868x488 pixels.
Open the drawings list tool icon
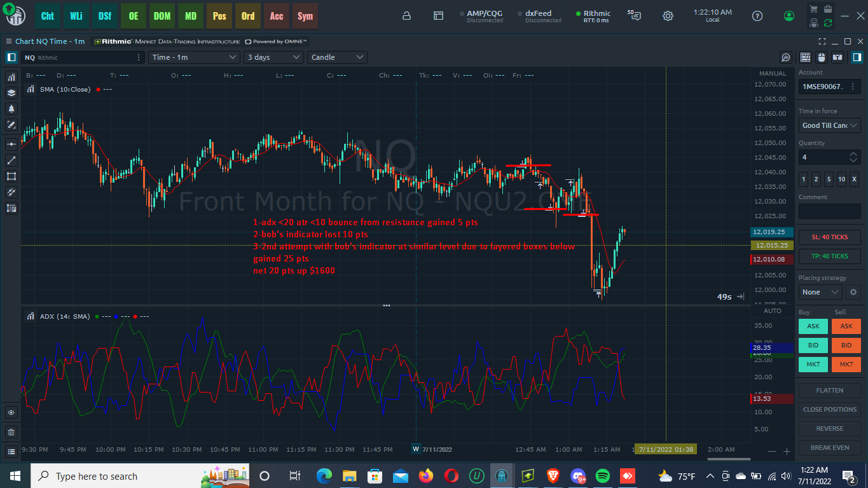click(11, 208)
